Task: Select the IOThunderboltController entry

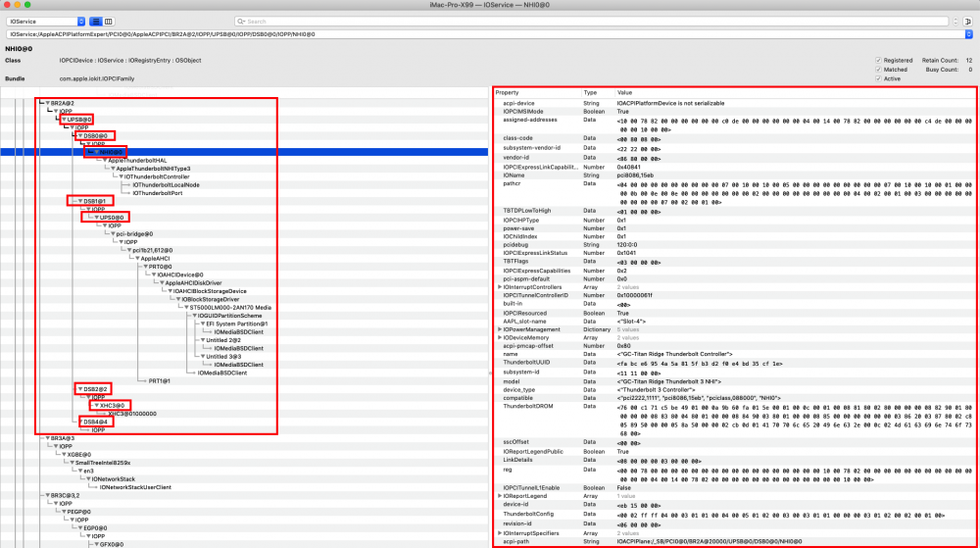Action: pyautogui.click(x=156, y=176)
